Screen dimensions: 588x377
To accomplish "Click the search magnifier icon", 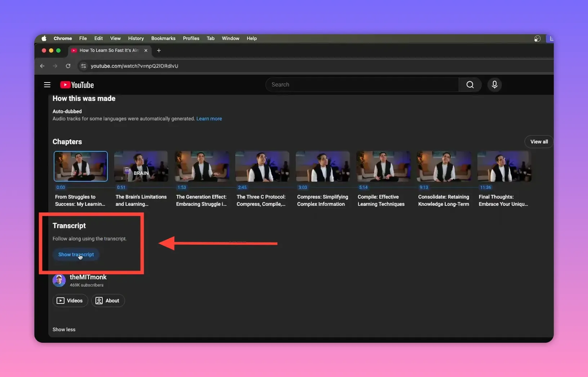I will tap(470, 85).
